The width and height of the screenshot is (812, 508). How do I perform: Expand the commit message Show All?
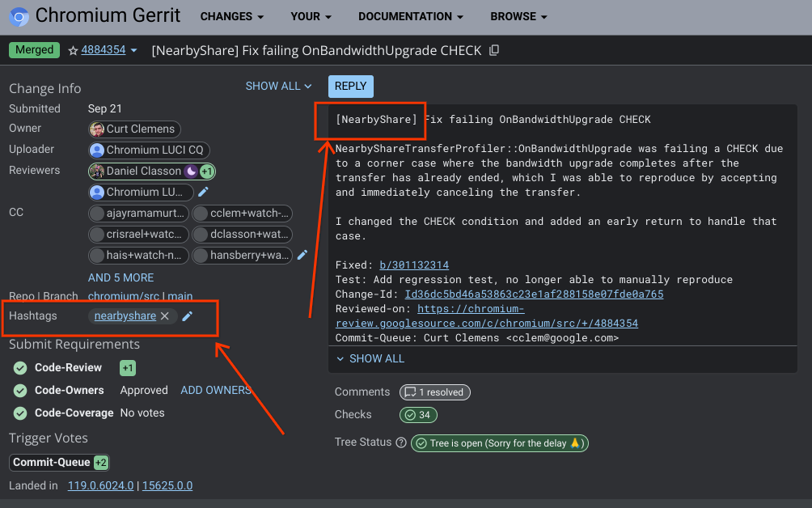(x=370, y=358)
